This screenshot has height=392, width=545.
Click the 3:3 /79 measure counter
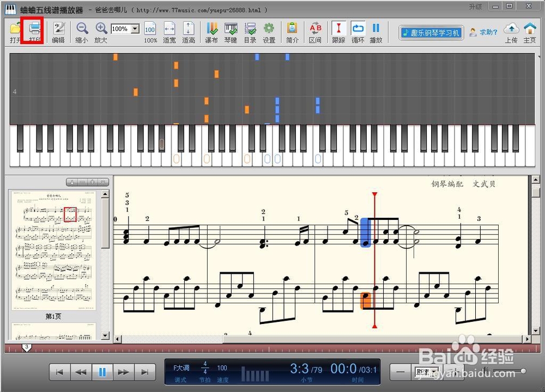pyautogui.click(x=306, y=369)
